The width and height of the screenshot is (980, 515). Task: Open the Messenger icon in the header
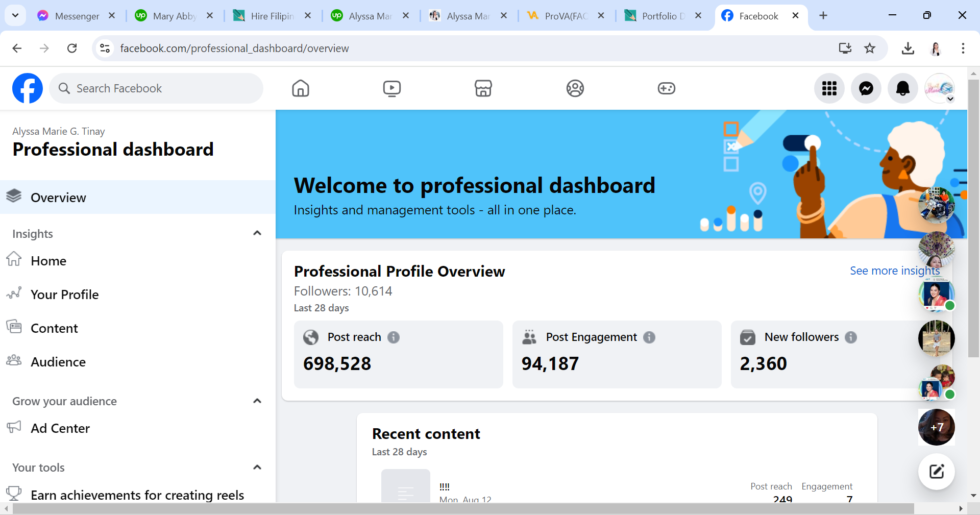(x=866, y=88)
